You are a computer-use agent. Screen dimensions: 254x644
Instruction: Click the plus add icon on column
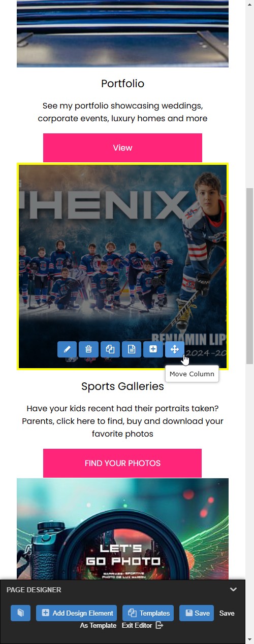[x=153, y=349]
